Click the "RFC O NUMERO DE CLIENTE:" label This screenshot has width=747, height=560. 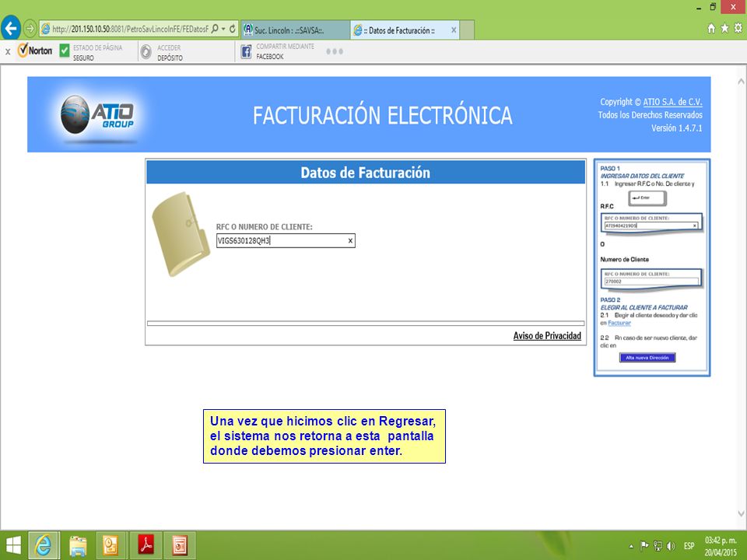tap(265, 227)
